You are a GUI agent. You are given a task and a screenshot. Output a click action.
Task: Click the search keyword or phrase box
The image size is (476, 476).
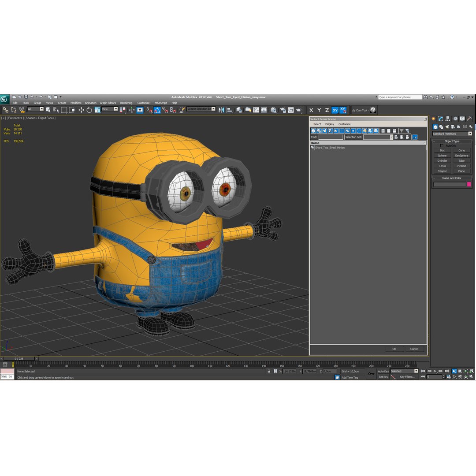(x=400, y=97)
